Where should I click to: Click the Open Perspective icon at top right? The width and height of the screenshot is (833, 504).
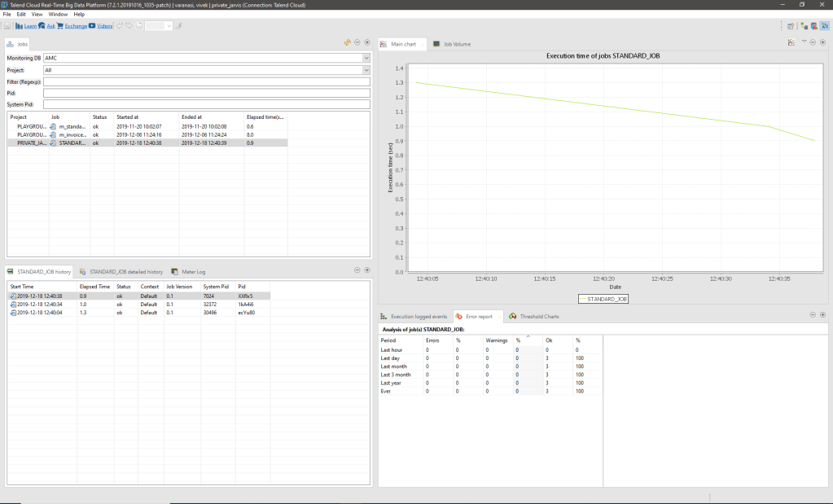click(x=791, y=26)
